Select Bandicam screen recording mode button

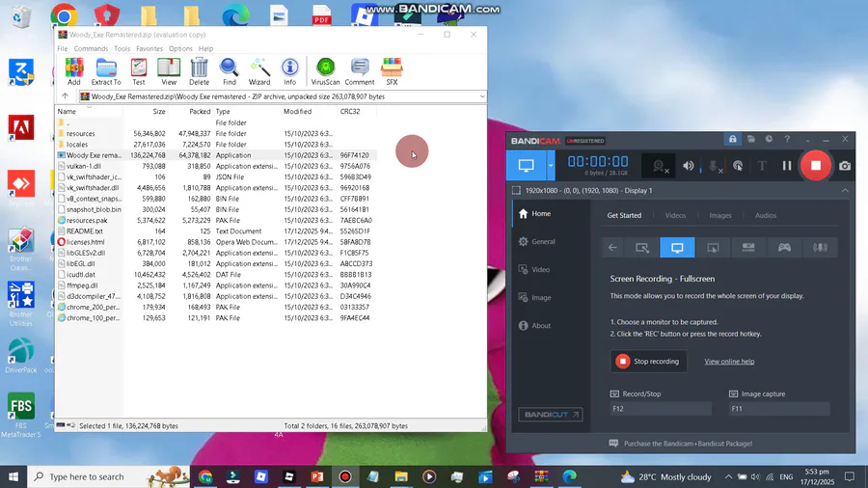[x=526, y=166]
